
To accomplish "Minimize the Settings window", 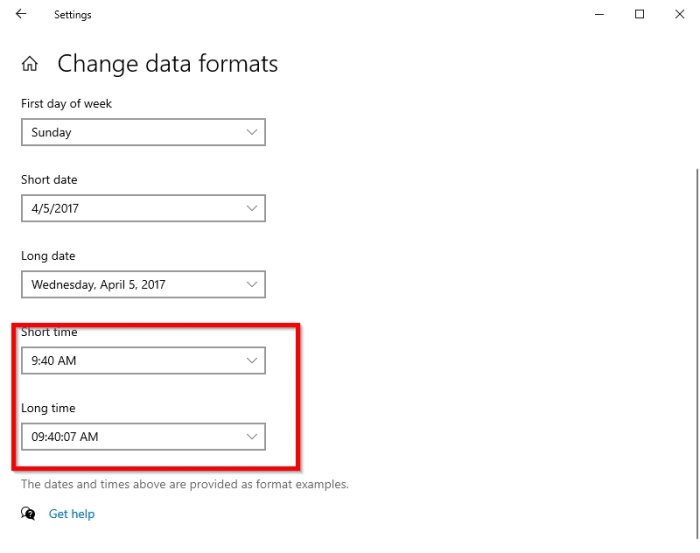I will click(599, 14).
